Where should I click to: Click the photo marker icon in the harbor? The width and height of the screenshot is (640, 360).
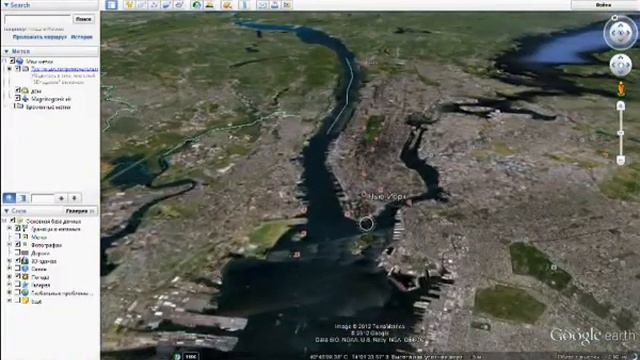[297, 254]
